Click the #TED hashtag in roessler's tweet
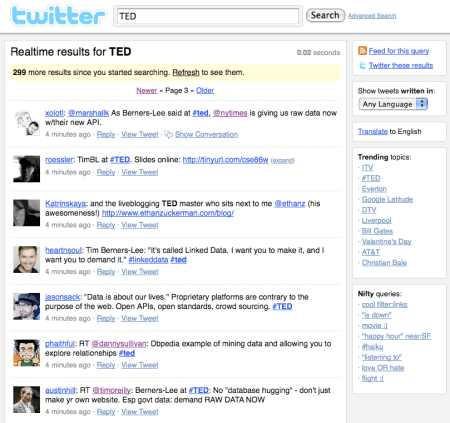This screenshot has height=423, width=450. click(120, 160)
